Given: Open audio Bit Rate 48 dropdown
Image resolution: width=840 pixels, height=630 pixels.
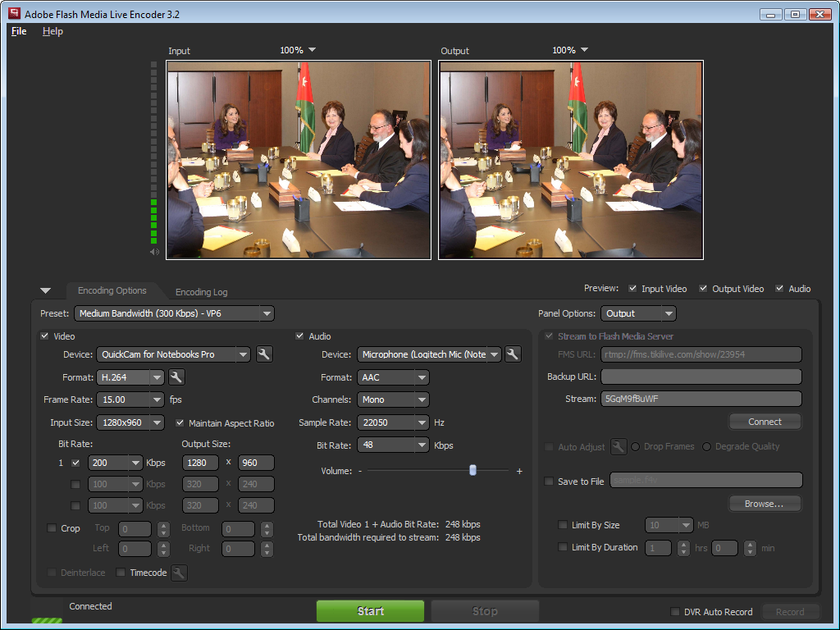Looking at the screenshot, I should (393, 445).
